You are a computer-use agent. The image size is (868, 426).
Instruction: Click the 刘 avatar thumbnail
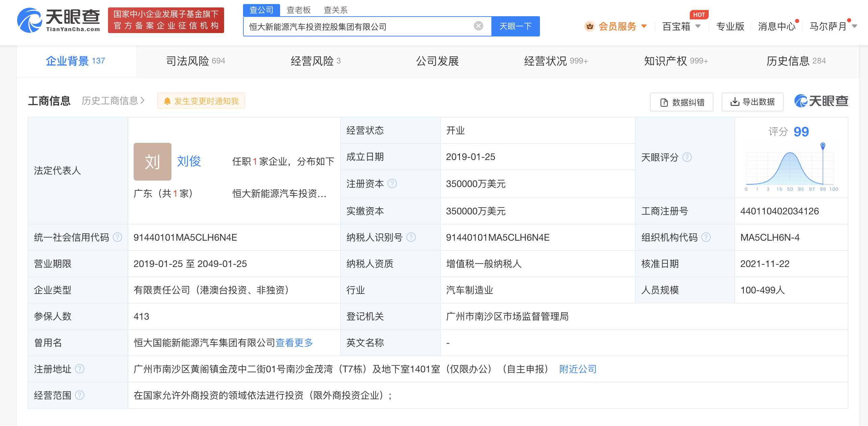pyautogui.click(x=153, y=162)
